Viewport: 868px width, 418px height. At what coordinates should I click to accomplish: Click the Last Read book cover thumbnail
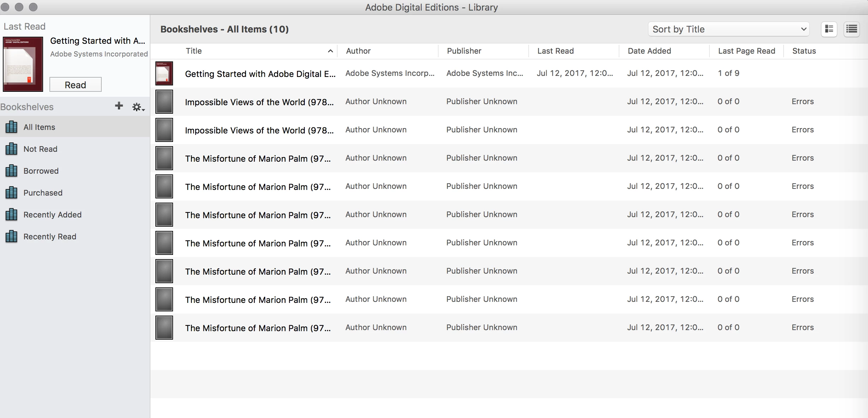click(x=23, y=64)
